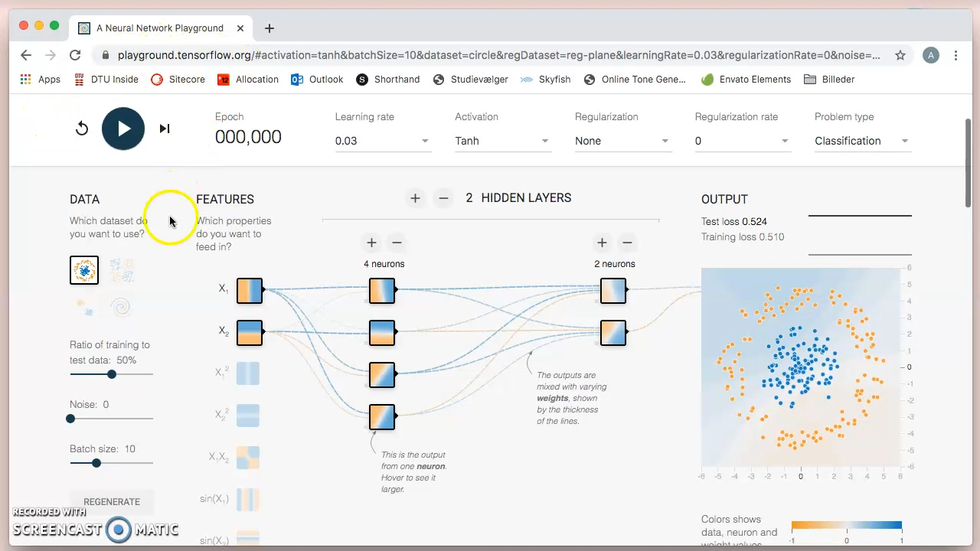Open the Chrome profile avatar
This screenshot has height=551, width=980.
(931, 55)
